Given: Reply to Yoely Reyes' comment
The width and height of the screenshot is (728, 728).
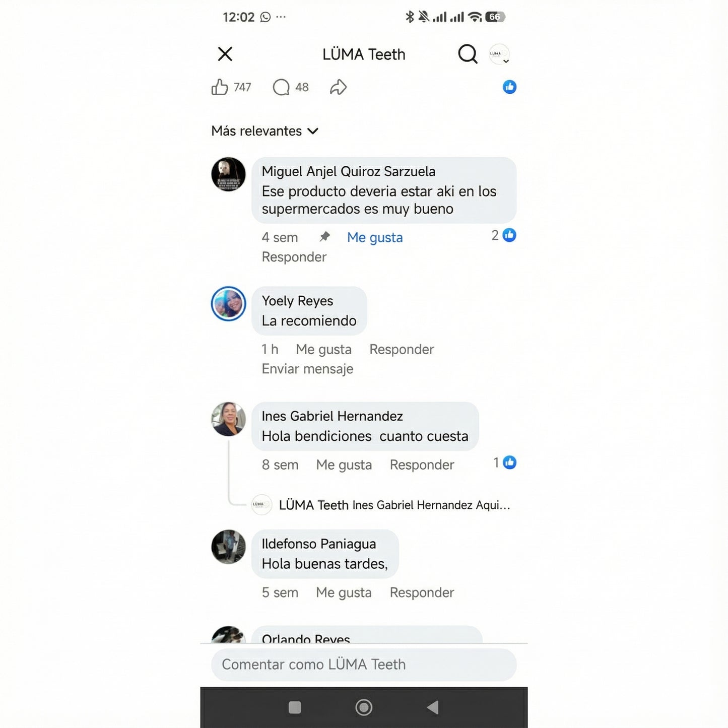Looking at the screenshot, I should click(x=402, y=349).
